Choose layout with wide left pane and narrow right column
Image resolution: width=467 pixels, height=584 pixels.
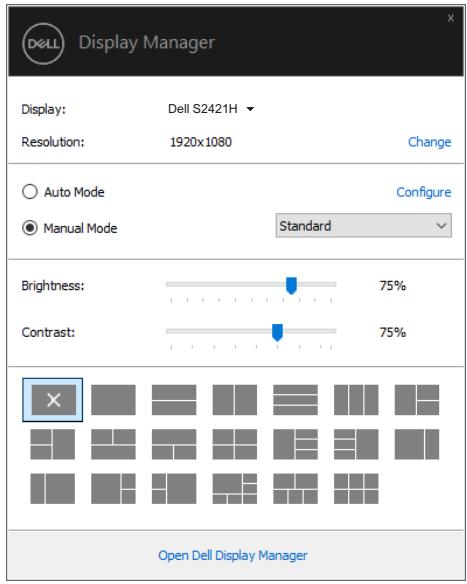(x=417, y=444)
